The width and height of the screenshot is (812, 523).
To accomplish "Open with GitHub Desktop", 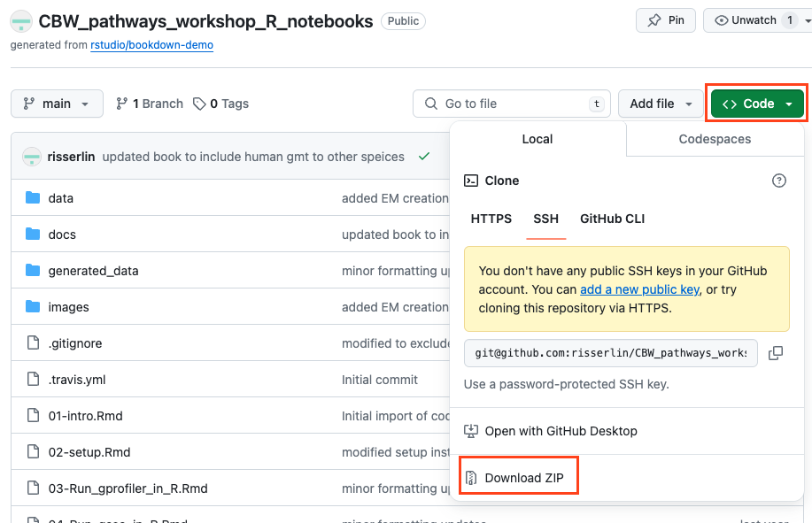I will point(561,431).
